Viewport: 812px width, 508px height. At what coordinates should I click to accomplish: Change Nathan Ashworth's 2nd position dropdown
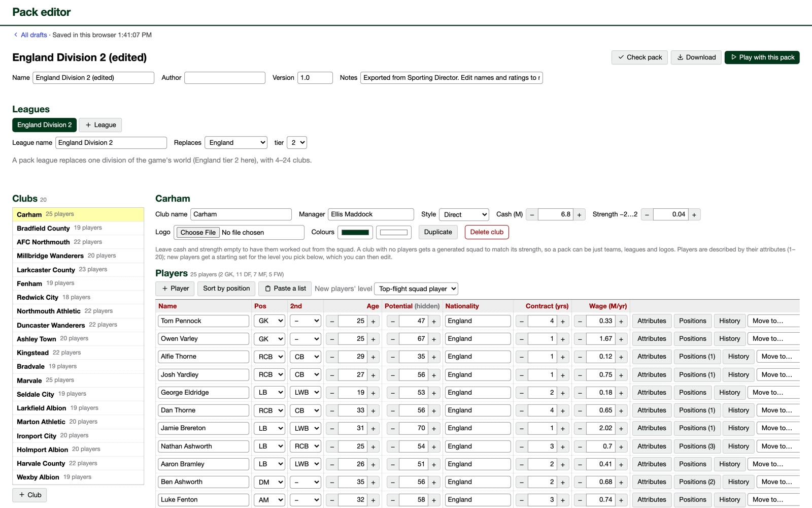(x=306, y=447)
